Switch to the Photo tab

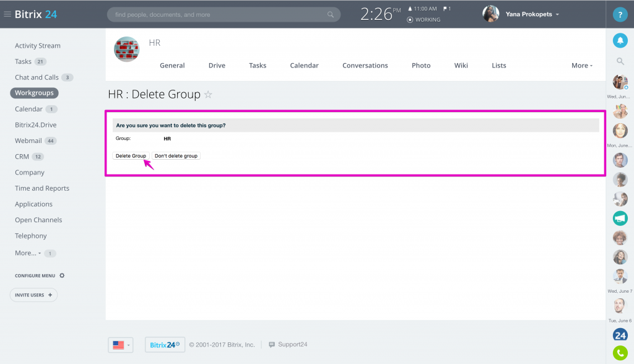(421, 66)
